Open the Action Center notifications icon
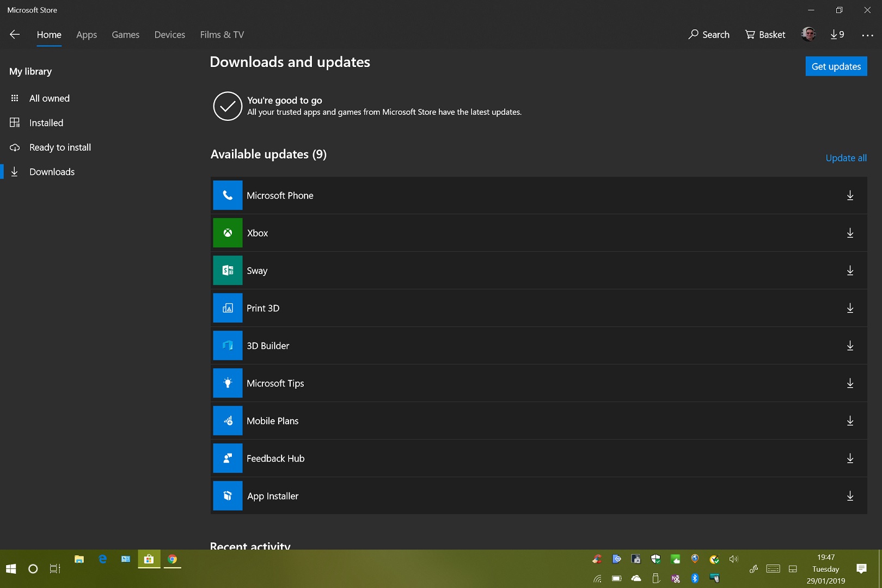This screenshot has height=588, width=882. pos(861,569)
